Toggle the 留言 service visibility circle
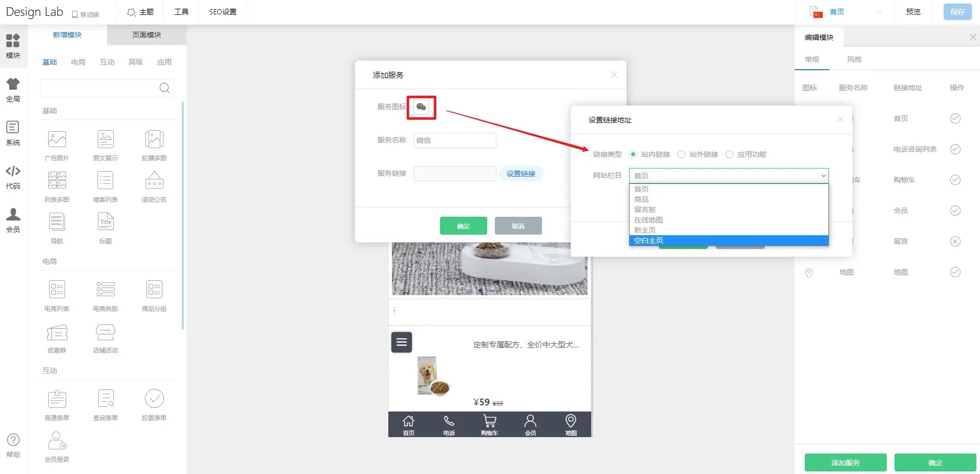Screen dimensions: 980x474 point(955,241)
